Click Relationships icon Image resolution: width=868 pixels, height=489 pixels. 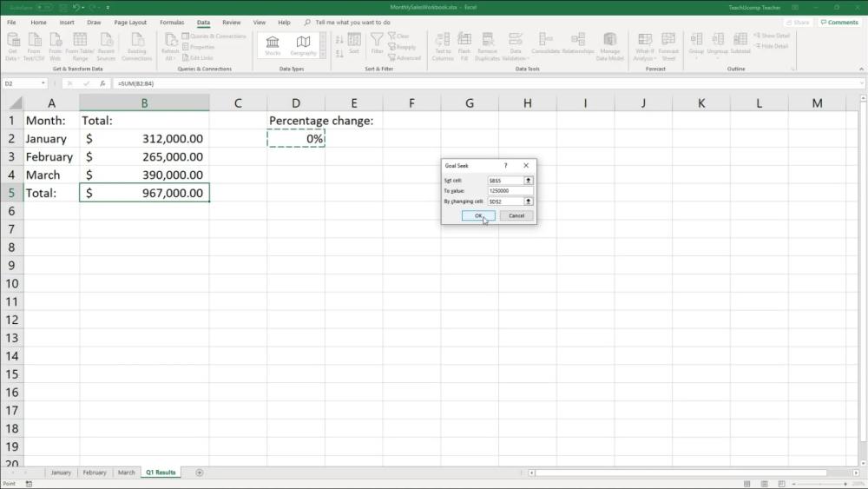point(578,43)
